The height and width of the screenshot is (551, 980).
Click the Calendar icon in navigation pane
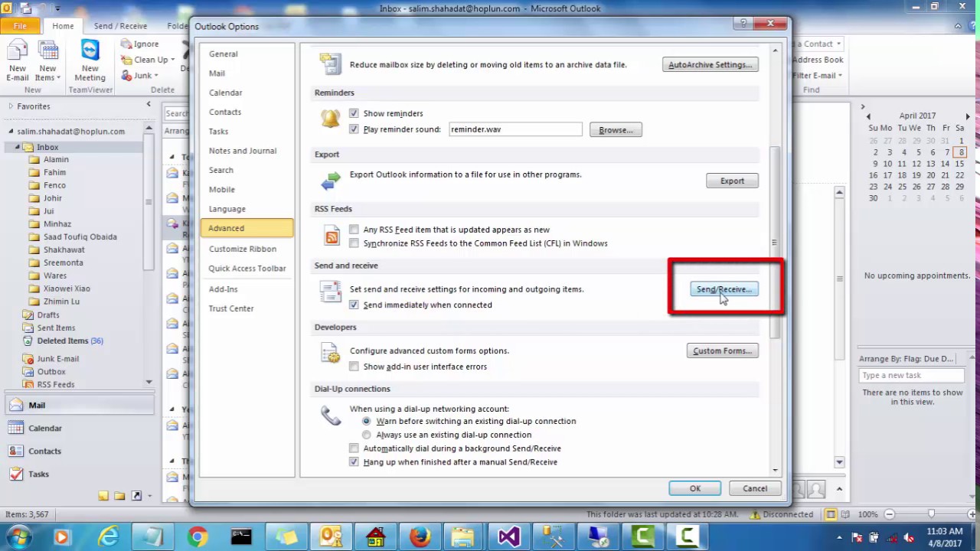pyautogui.click(x=15, y=428)
